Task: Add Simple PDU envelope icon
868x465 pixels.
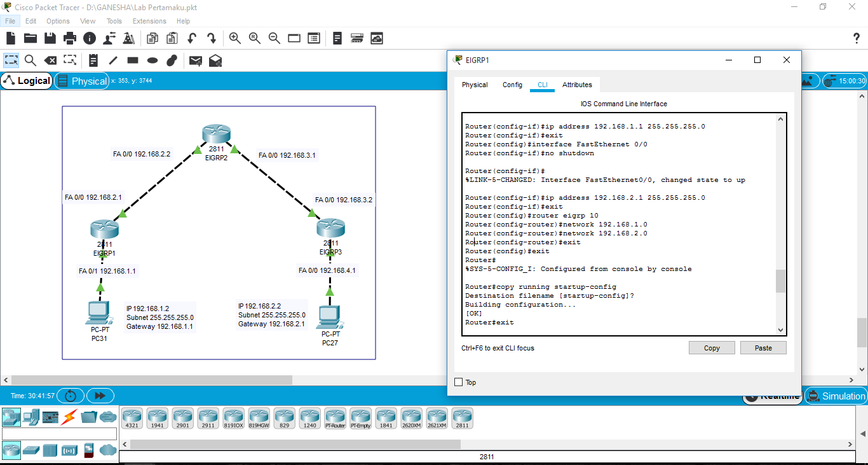Action: [196, 60]
